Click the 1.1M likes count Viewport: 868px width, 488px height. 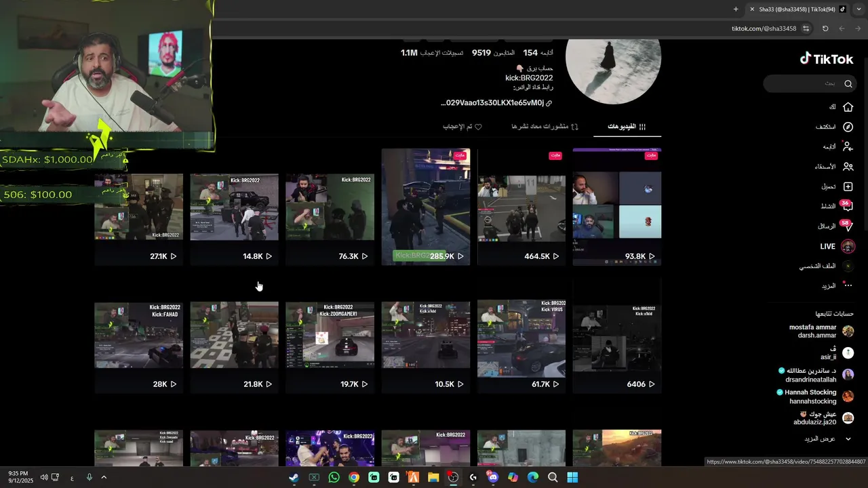click(x=432, y=52)
